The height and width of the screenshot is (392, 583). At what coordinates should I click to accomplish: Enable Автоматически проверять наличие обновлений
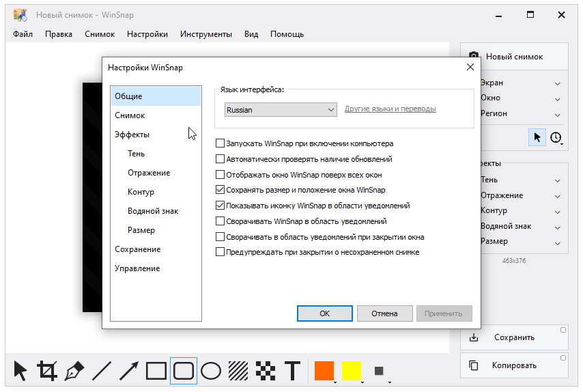coord(220,159)
